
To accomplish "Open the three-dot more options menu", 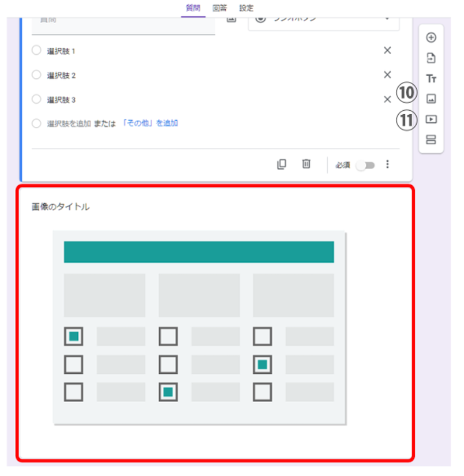I will click(x=387, y=164).
